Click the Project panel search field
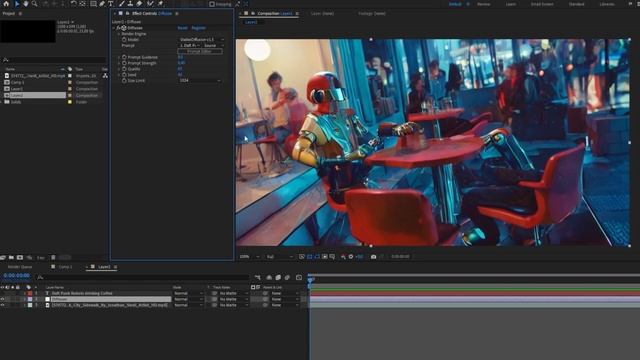The height and width of the screenshot is (360, 640). point(54,60)
